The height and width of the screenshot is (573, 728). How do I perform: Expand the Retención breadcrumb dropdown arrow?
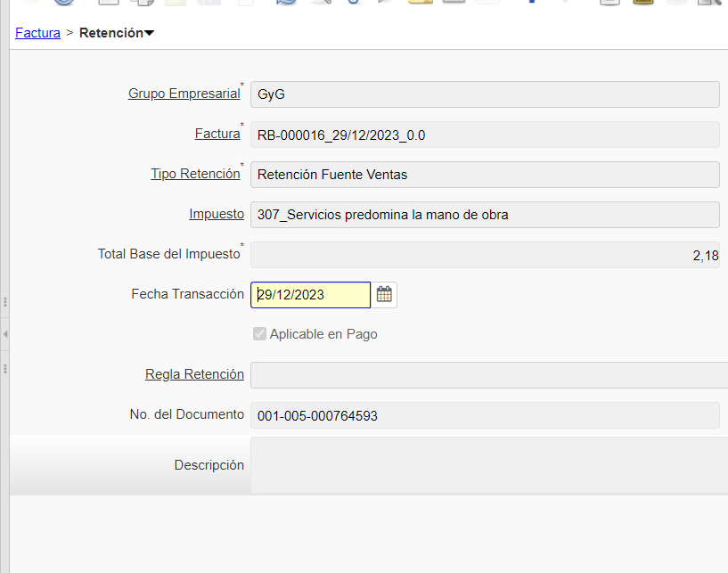point(149,34)
